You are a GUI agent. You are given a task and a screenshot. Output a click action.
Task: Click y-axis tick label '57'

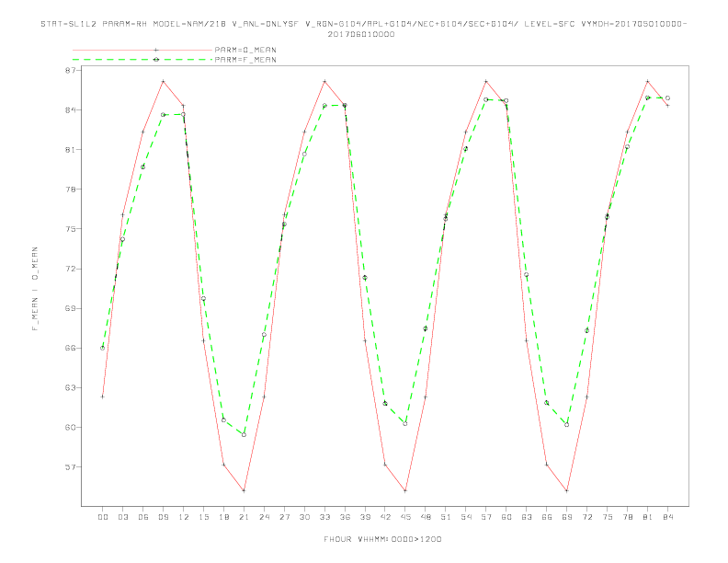pos(73,466)
